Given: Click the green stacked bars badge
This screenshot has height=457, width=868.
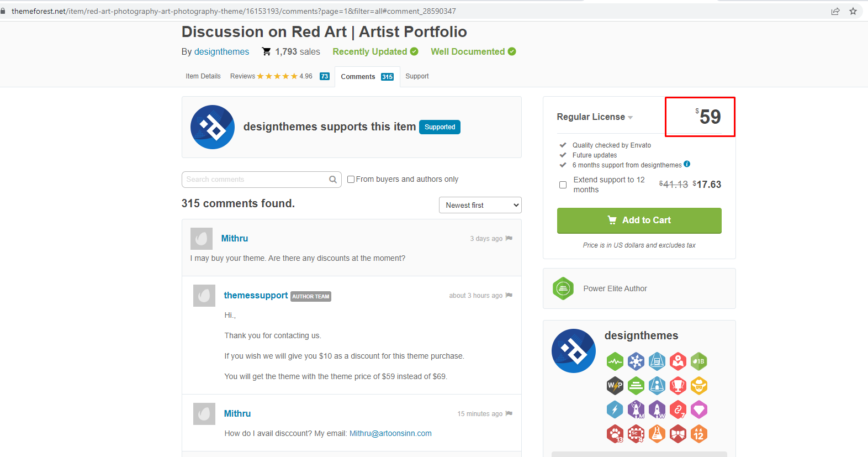Looking at the screenshot, I should click(x=636, y=385).
